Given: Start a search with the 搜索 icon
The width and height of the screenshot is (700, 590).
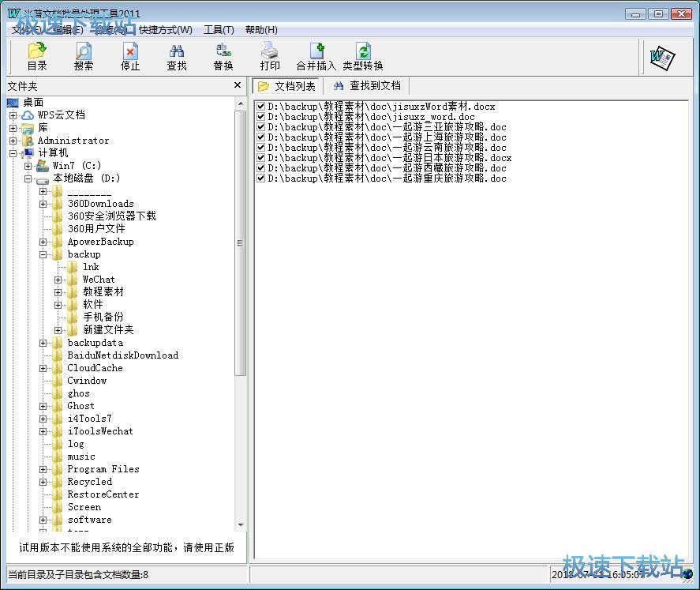Looking at the screenshot, I should [x=83, y=55].
